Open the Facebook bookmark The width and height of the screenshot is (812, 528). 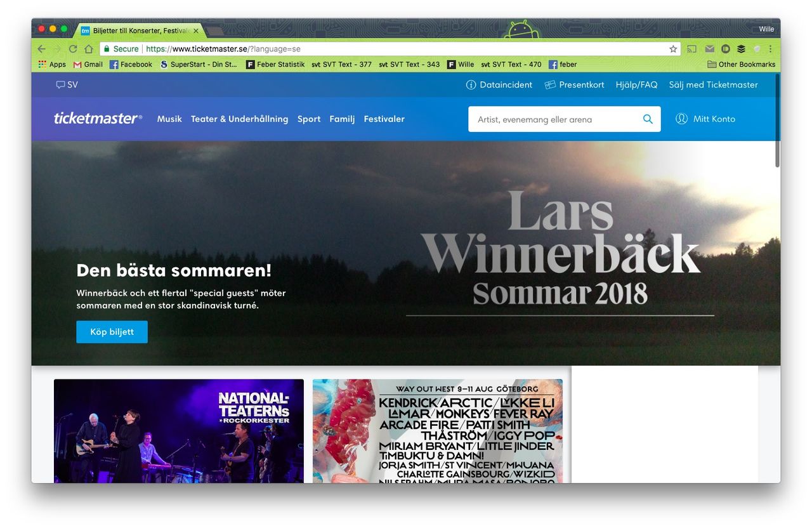(131, 64)
